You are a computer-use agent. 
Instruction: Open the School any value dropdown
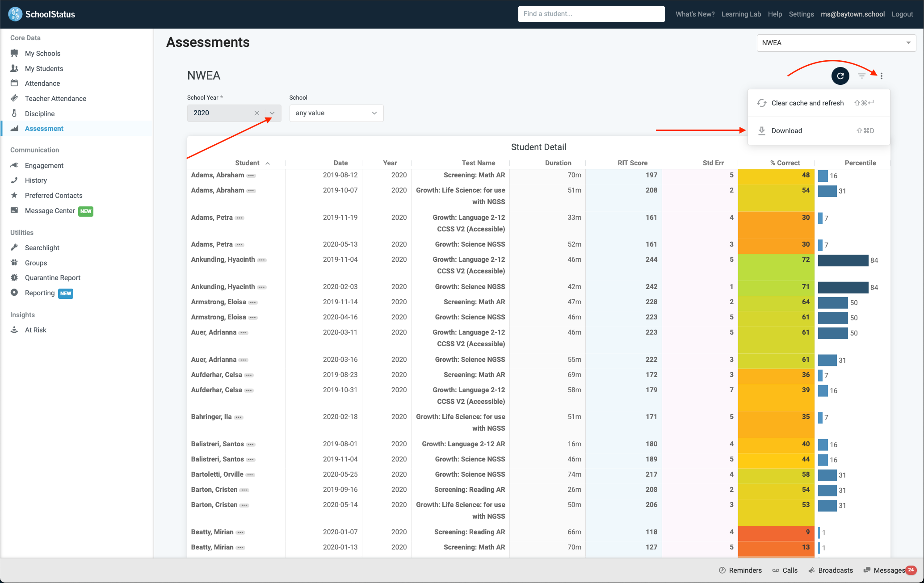pos(336,113)
